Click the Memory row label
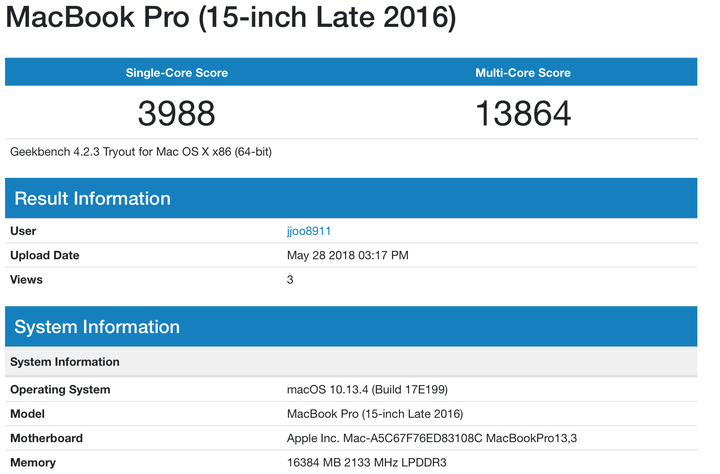720x474 pixels. click(33, 463)
